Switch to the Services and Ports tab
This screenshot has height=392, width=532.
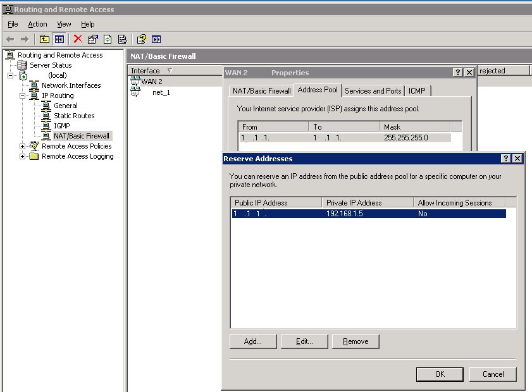[x=373, y=91]
